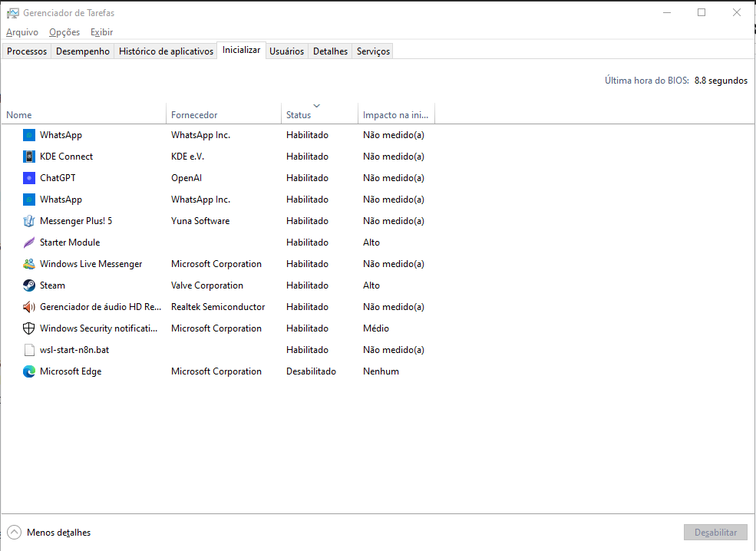Select Gerenciador de áudio HD entry

pyautogui.click(x=101, y=307)
